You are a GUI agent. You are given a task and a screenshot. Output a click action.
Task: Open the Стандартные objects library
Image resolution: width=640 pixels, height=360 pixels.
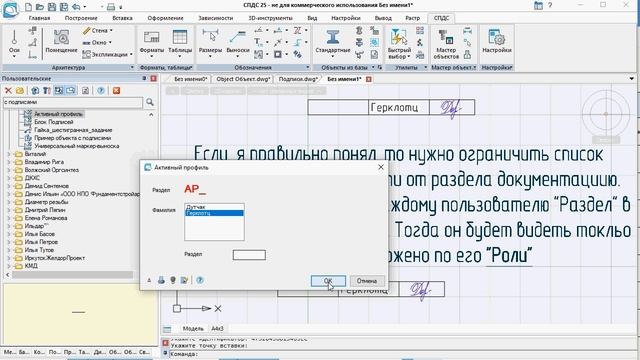333,43
